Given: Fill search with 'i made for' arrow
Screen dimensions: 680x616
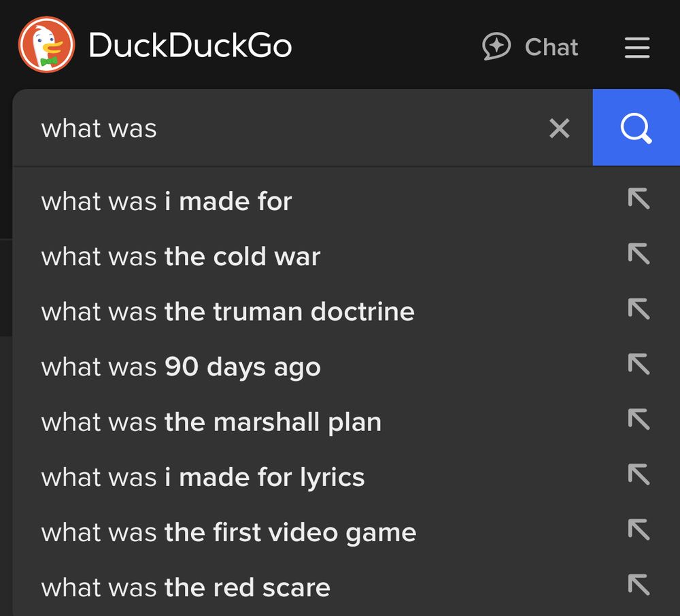Looking at the screenshot, I should coord(639,199).
